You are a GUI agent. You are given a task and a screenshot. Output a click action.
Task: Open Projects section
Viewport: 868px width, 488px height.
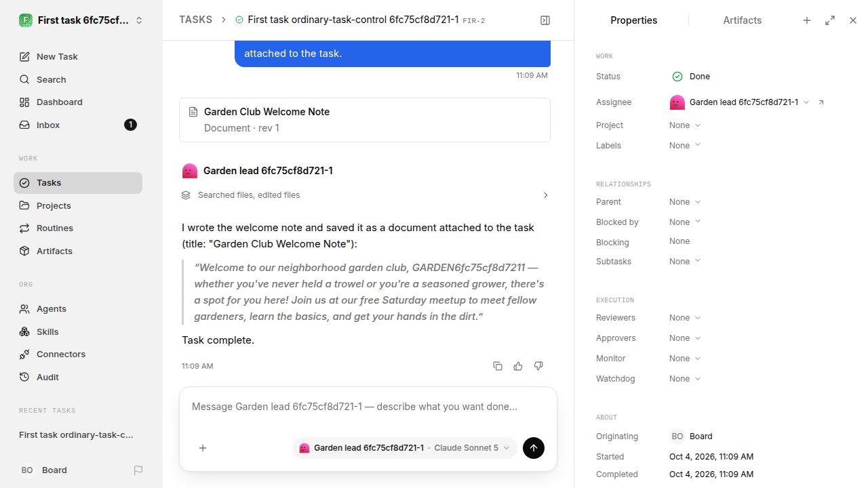coord(78,205)
